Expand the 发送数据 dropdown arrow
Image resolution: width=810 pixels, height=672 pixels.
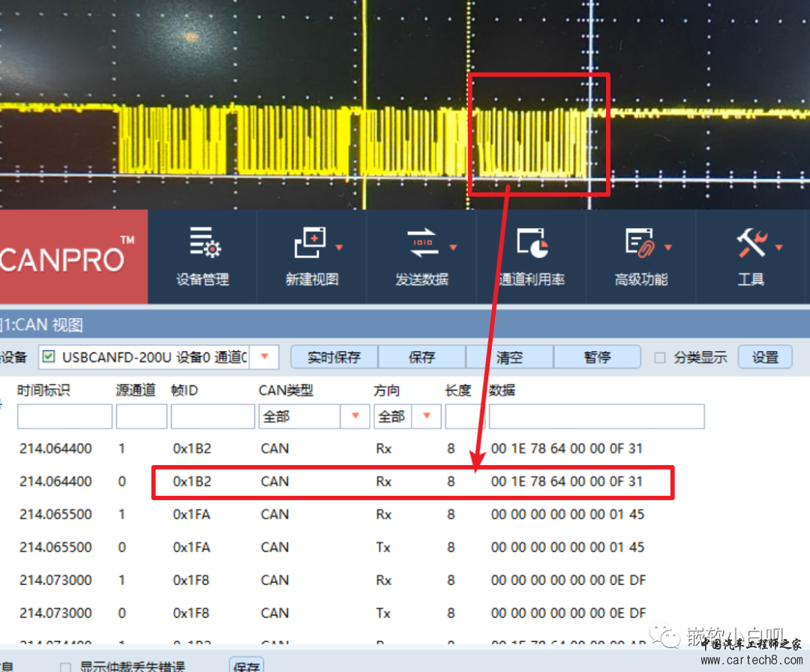[454, 247]
